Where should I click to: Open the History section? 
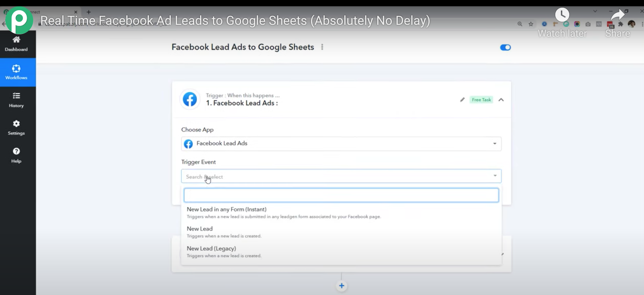click(x=16, y=100)
